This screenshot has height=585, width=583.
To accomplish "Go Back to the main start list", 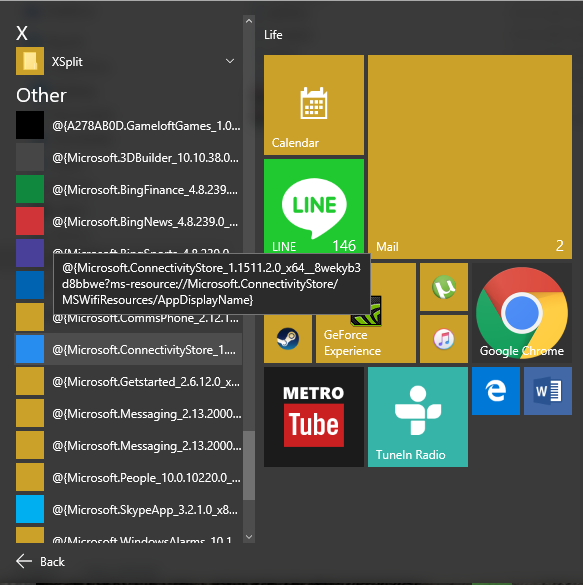I will 40,561.
